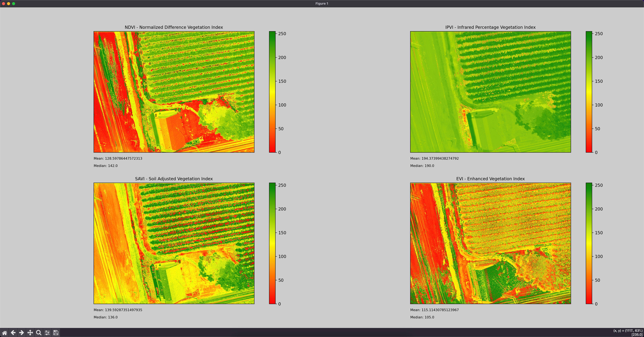
Task: Save the figure with the floppy icon
Action: pos(56,332)
